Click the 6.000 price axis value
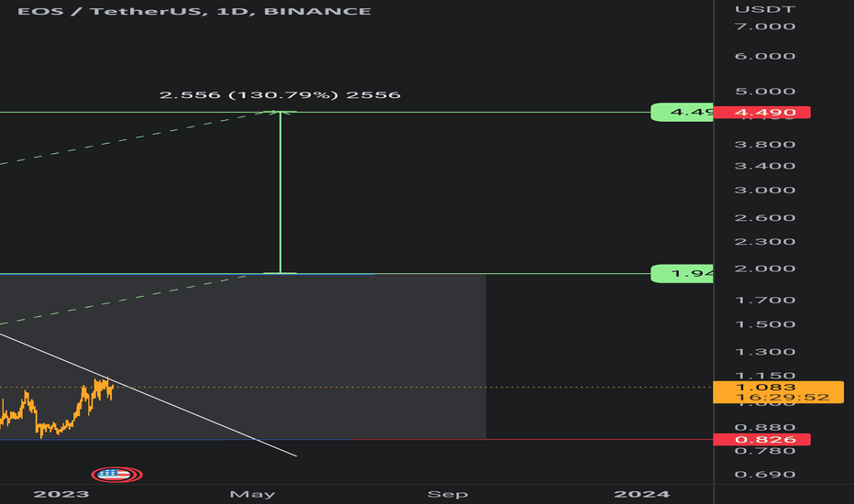This screenshot has height=504, width=854. tap(765, 56)
